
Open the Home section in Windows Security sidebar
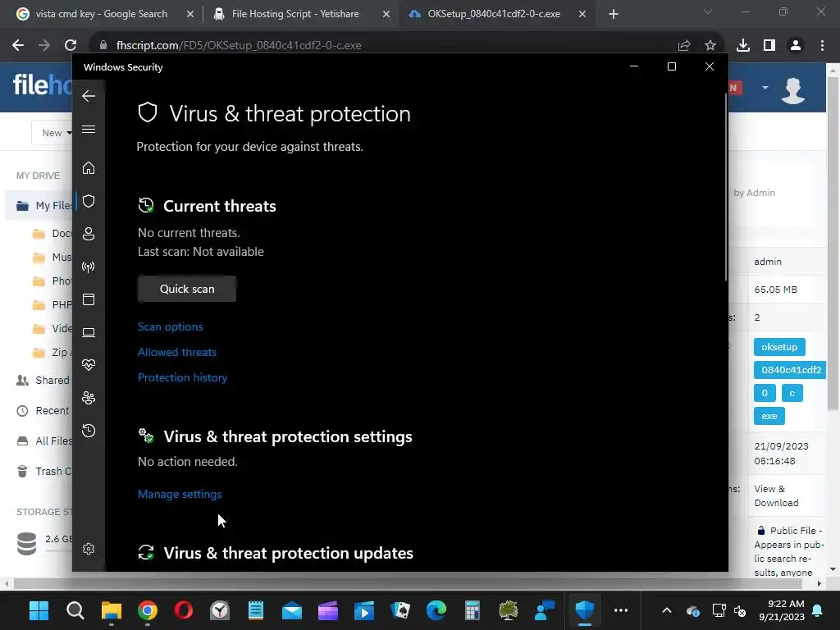[89, 168]
